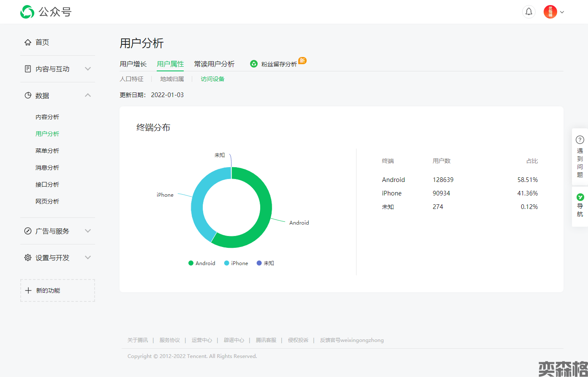Switch to the 常读用户分析 tab

point(214,64)
